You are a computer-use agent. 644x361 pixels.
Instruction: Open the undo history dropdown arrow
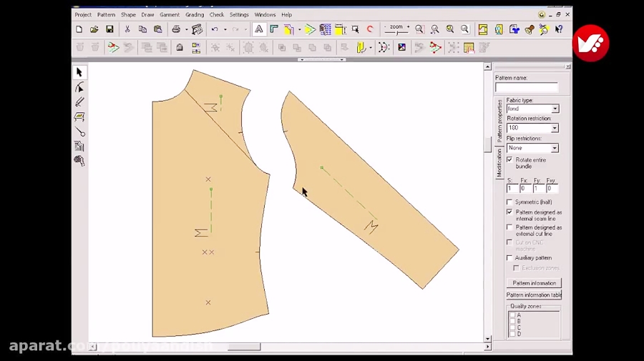click(x=225, y=29)
